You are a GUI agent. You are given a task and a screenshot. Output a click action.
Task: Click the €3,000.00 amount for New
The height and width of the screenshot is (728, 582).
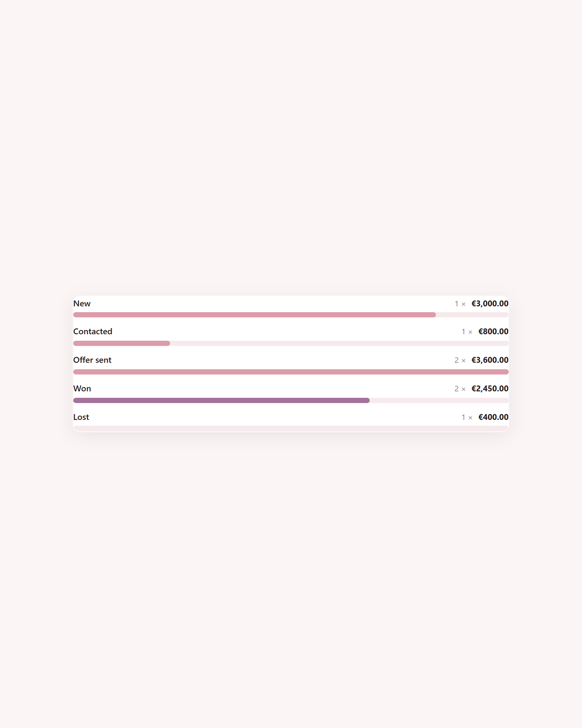(x=490, y=303)
